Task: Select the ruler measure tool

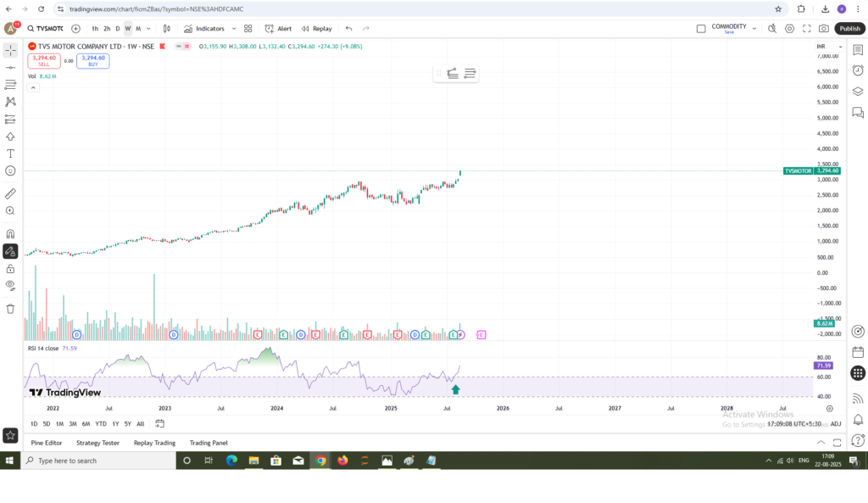Action: [10, 194]
